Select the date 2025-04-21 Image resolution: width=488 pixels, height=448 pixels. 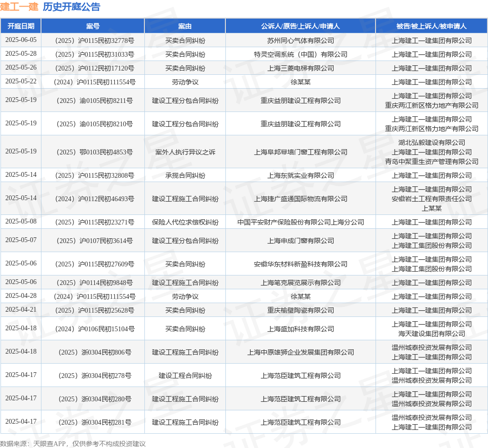[x=21, y=309]
